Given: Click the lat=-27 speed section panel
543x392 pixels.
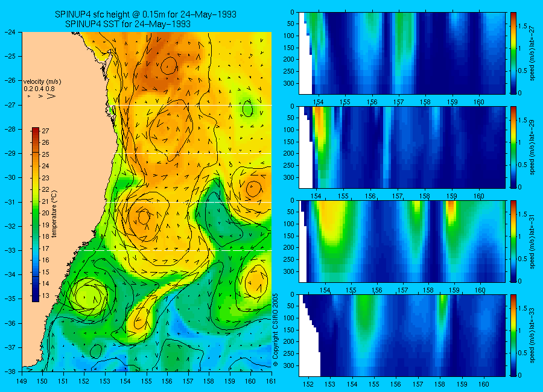Looking at the screenshot, I should click(x=402, y=53).
